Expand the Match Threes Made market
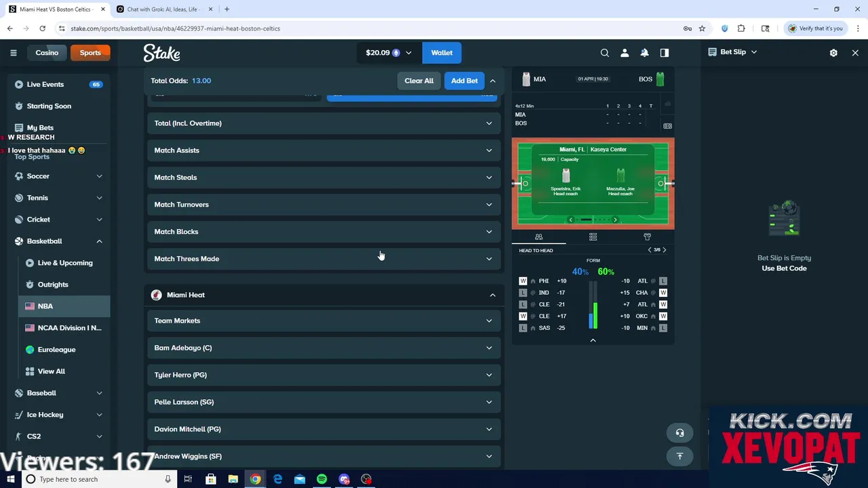This screenshot has width=868, height=488. (323, 259)
